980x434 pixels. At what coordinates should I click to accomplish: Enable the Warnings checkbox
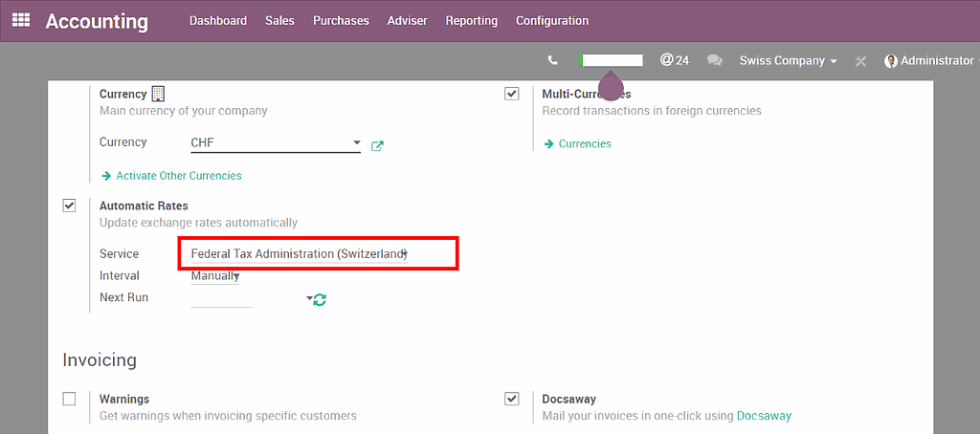69,399
